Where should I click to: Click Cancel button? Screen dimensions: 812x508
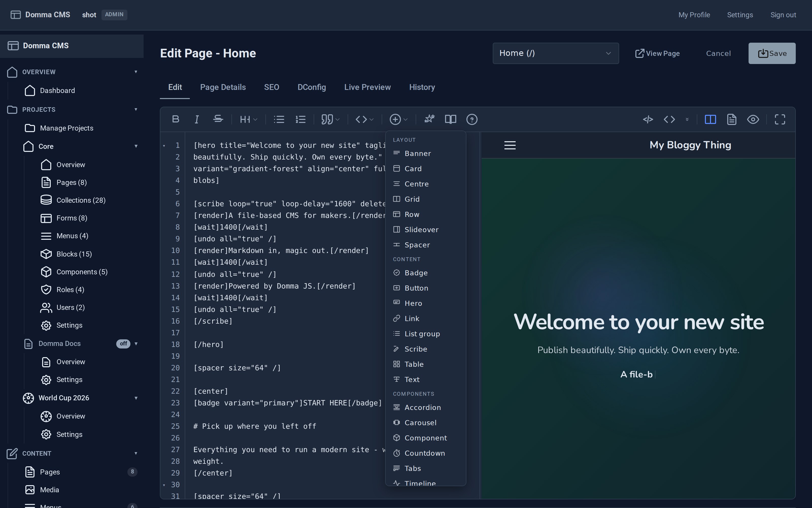pos(718,53)
